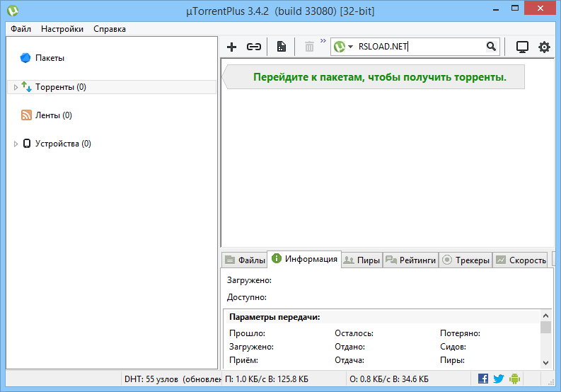The image size is (561, 392).
Task: Click the 'Доступно:' label
Action: (246, 297)
